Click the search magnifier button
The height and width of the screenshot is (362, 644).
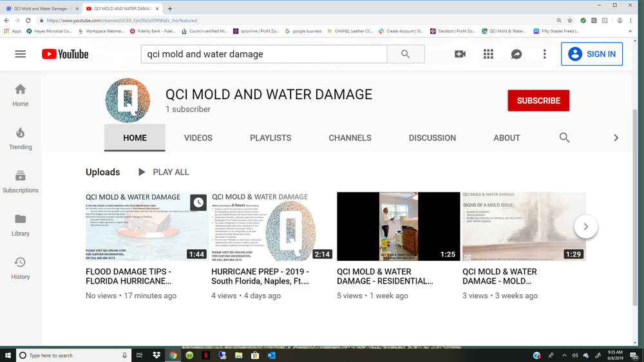[405, 54]
